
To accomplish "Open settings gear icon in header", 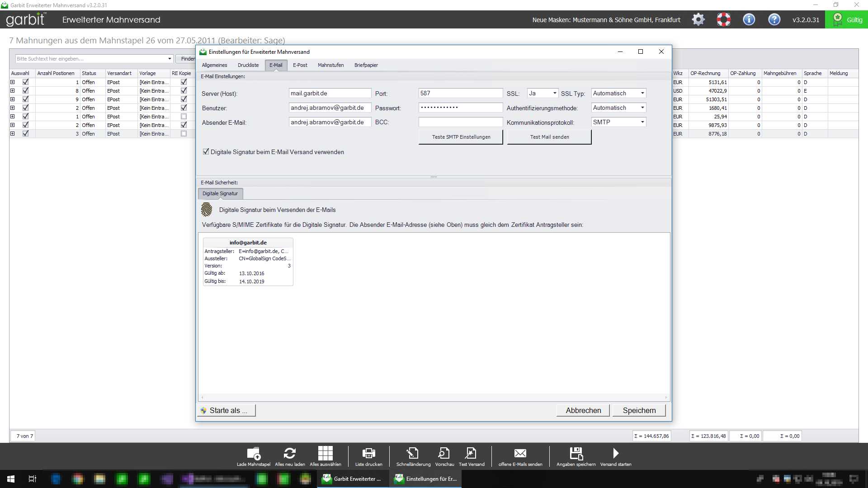I will coord(698,19).
